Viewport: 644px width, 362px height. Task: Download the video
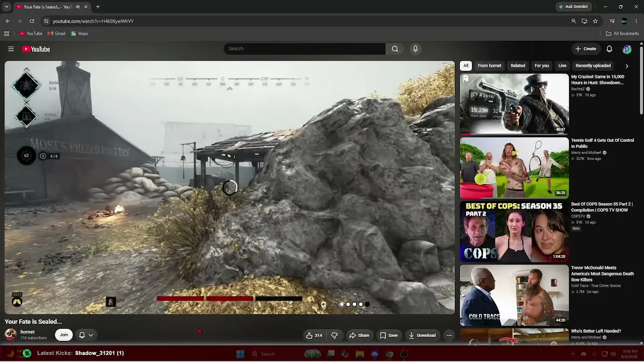[422, 335]
